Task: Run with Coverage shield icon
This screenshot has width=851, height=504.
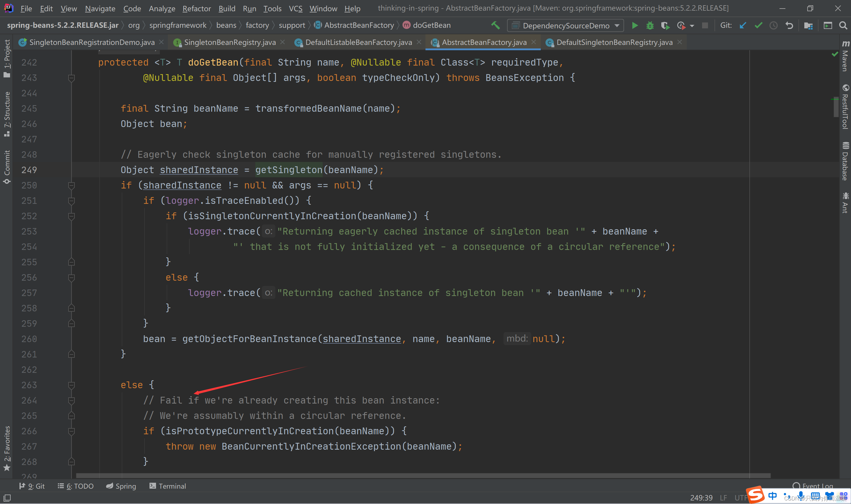Action: point(665,25)
